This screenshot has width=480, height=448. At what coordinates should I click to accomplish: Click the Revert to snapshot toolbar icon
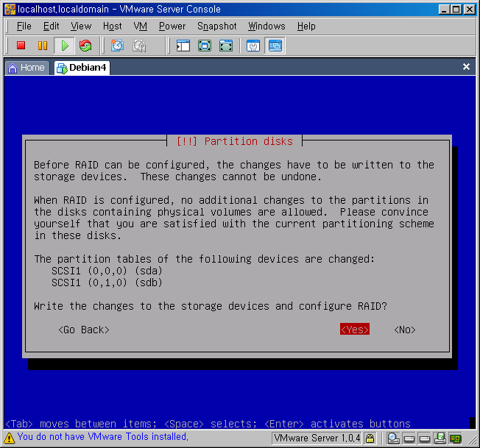coord(139,46)
